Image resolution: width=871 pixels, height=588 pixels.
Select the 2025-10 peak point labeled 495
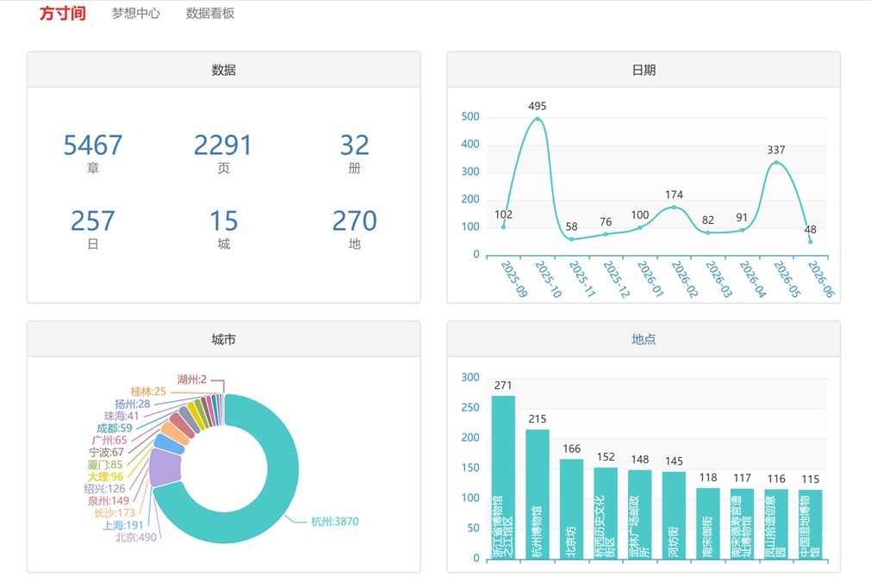pos(537,118)
